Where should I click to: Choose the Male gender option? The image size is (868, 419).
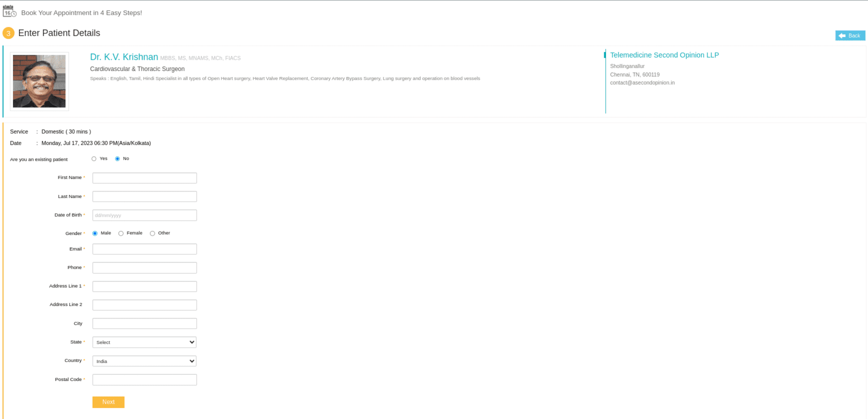click(95, 233)
